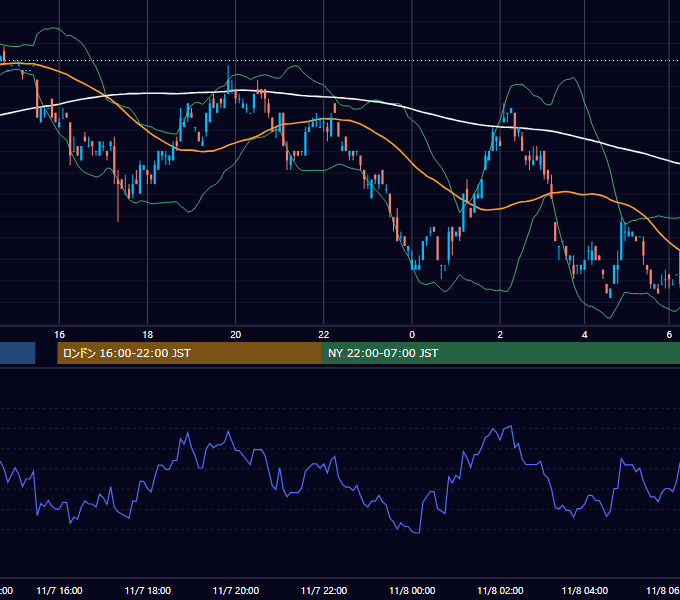Click the 11/8 00:00 date label
The image size is (680, 600).
pyautogui.click(x=412, y=590)
